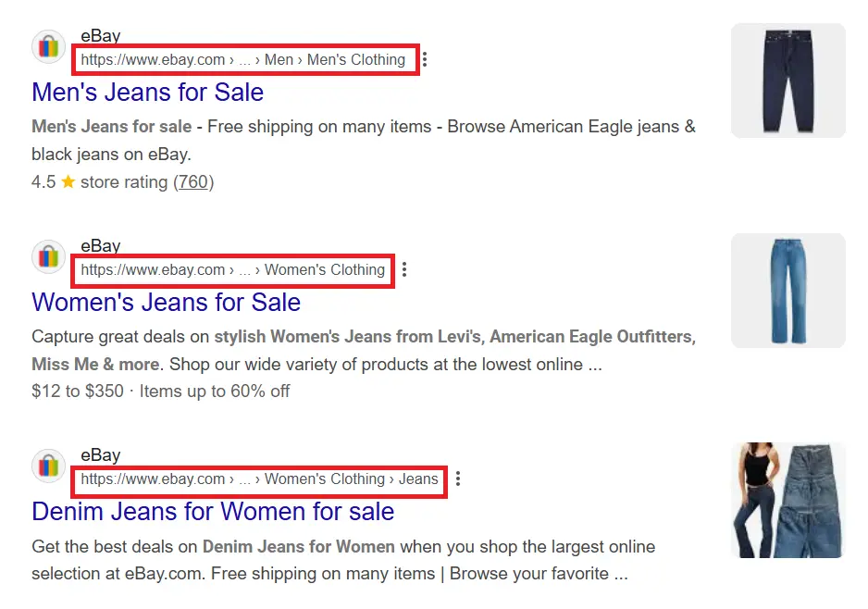Open the three-dot menu on the Denim Jeans result
Screen dimensions: 868x609
458,478
